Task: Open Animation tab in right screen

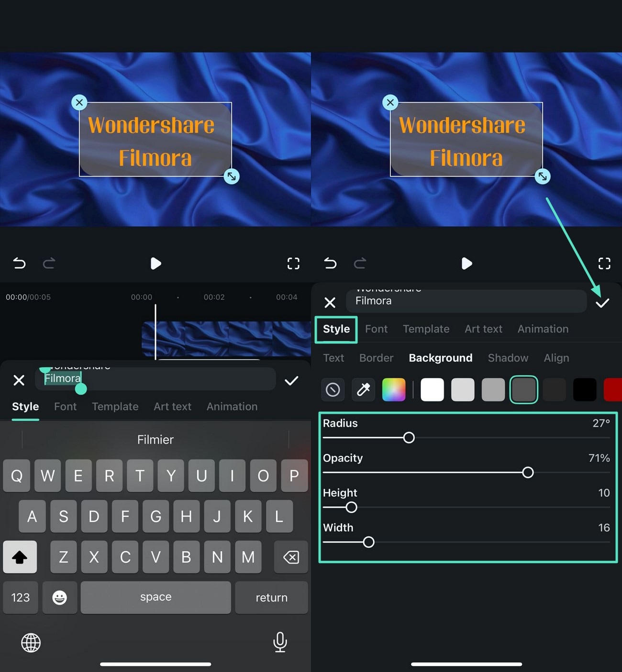Action: coord(543,329)
